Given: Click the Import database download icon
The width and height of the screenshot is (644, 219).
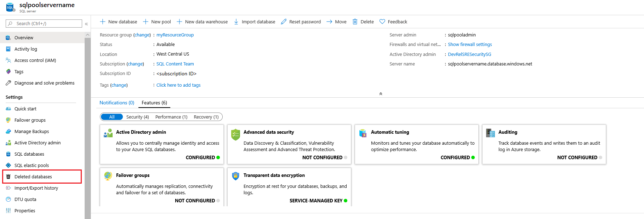Looking at the screenshot, I should click(236, 22).
